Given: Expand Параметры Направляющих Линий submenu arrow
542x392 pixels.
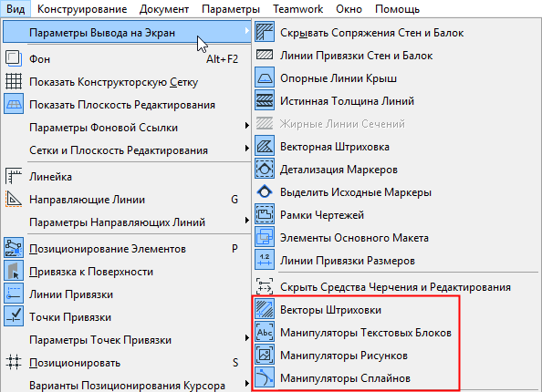Looking at the screenshot, I should [x=246, y=220].
